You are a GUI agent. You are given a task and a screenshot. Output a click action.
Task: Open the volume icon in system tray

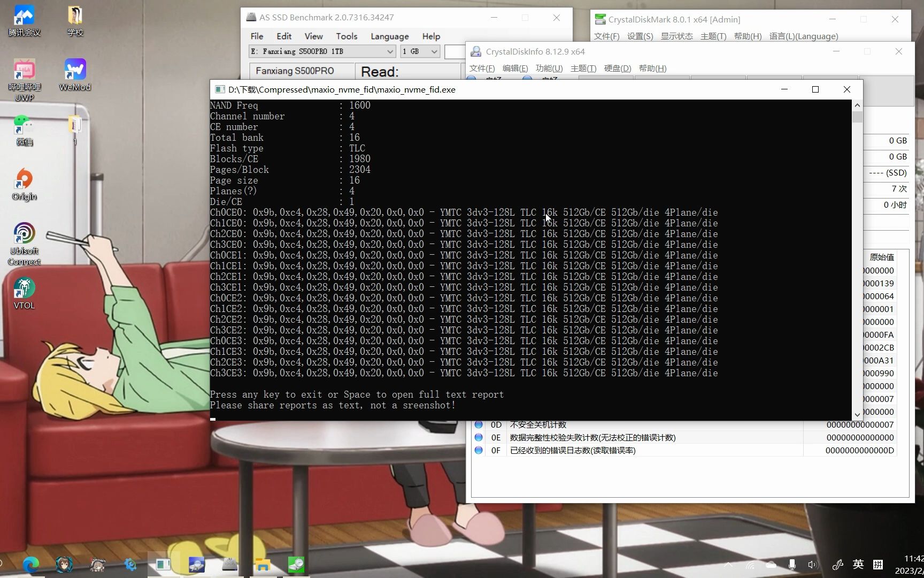click(813, 565)
